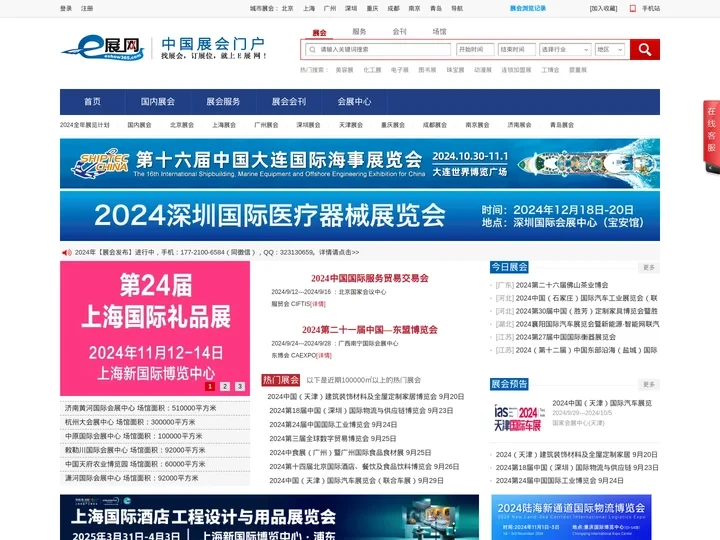Open 2024全年展览计划 sub-navigation link
Screen dimensions: 720x540
pyautogui.click(x=84, y=125)
